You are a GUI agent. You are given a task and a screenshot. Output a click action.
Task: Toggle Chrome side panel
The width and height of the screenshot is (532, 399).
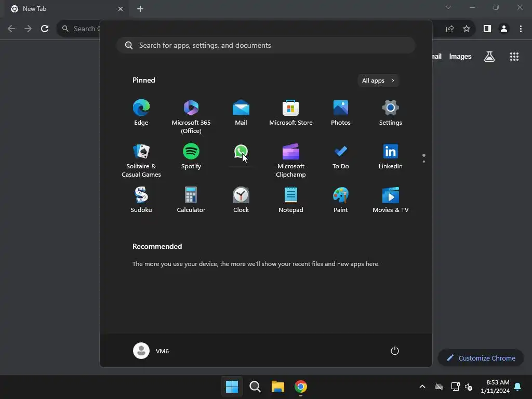(x=487, y=29)
